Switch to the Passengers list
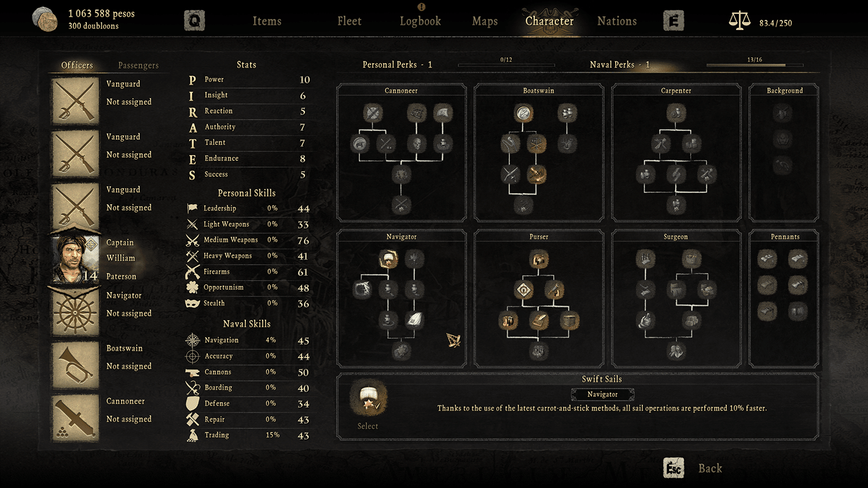 tap(138, 65)
